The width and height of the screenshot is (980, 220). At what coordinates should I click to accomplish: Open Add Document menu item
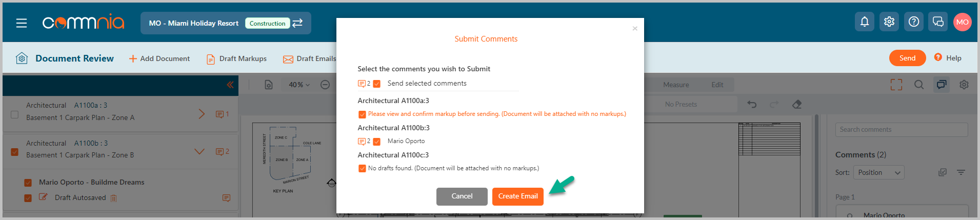(159, 59)
